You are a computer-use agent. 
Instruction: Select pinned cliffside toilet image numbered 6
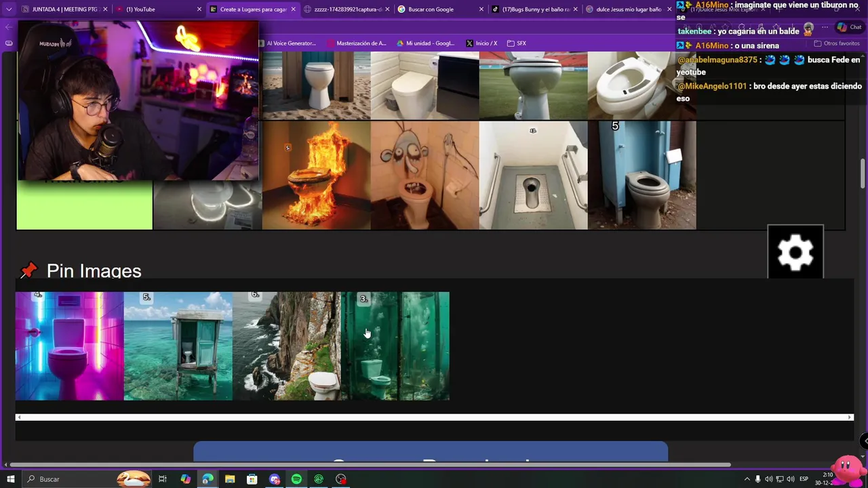[286, 346]
